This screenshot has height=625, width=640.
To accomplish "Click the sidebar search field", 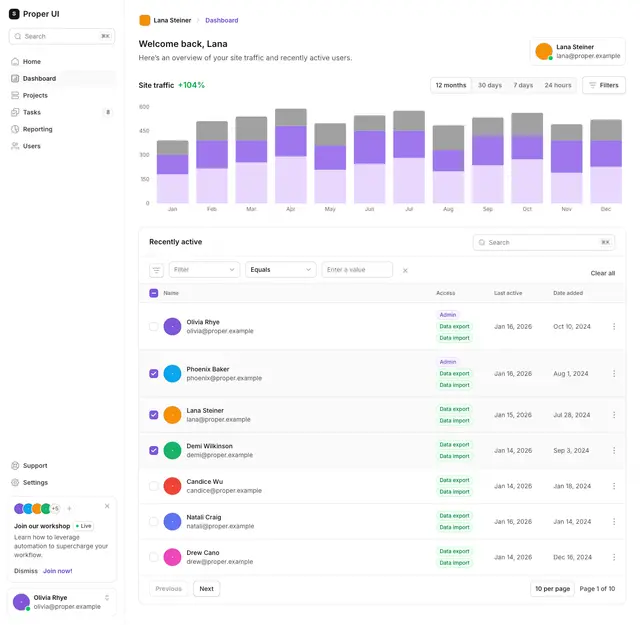I will pos(62,36).
